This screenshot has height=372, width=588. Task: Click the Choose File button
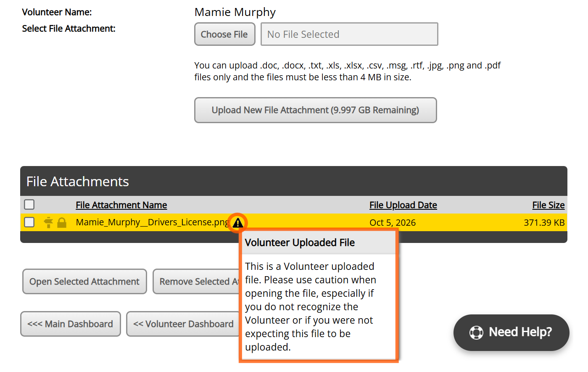[224, 34]
